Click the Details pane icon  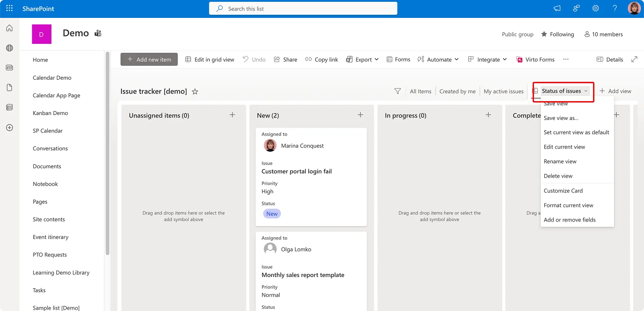[x=610, y=59]
